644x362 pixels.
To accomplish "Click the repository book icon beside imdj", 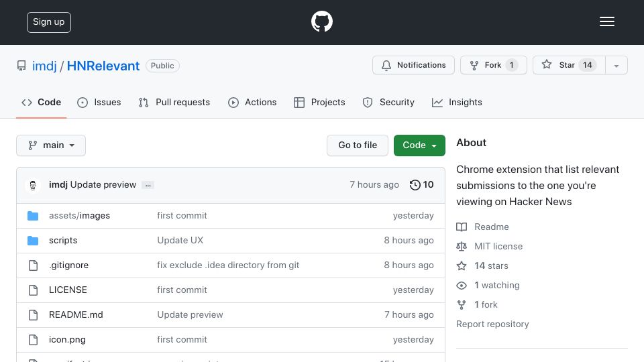I will pyautogui.click(x=21, y=66).
